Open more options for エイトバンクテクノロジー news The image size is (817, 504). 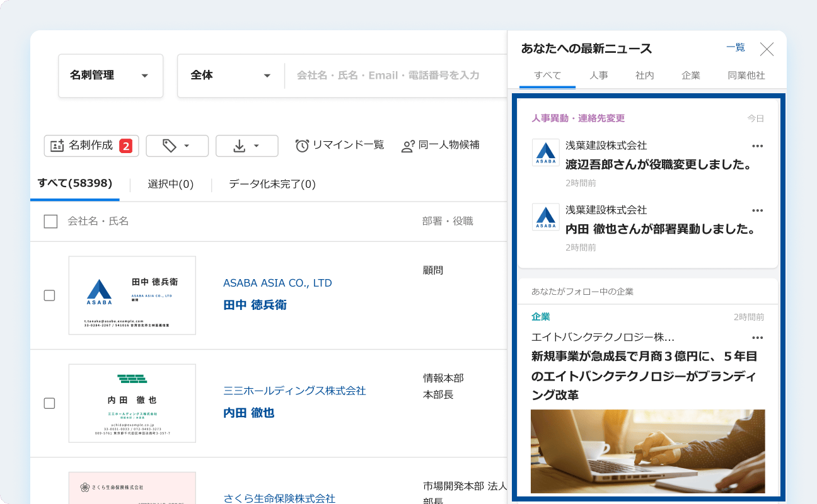point(758,338)
